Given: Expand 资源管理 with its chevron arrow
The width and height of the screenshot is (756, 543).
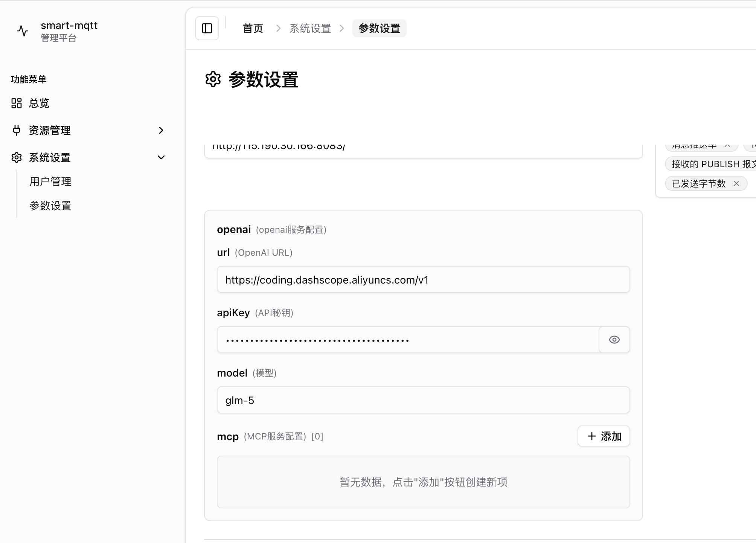Looking at the screenshot, I should point(161,130).
